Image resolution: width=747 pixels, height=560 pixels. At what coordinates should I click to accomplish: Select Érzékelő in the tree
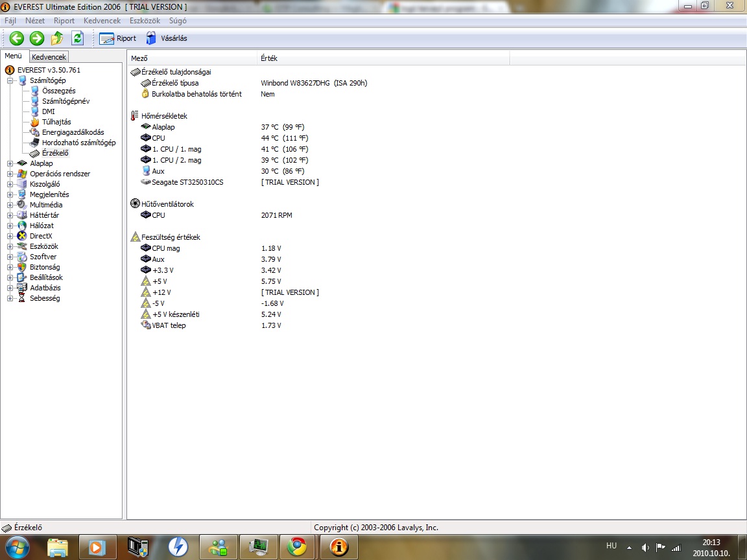click(55, 153)
